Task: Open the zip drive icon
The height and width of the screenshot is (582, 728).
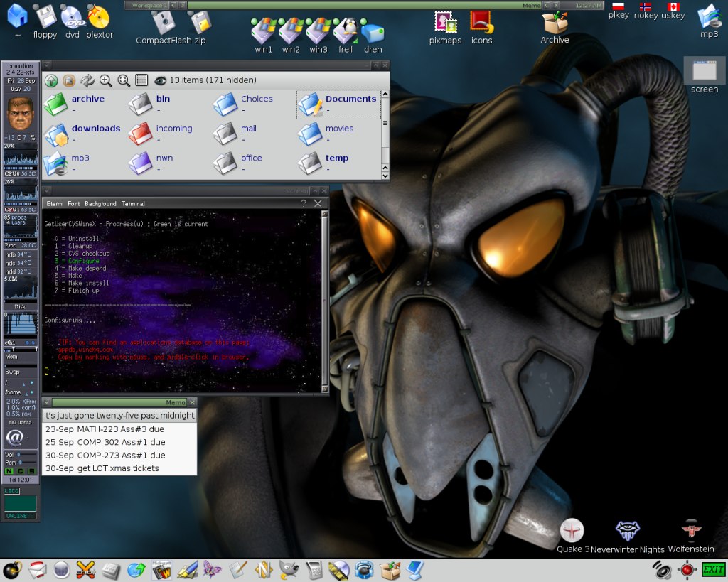Action: [x=200, y=27]
